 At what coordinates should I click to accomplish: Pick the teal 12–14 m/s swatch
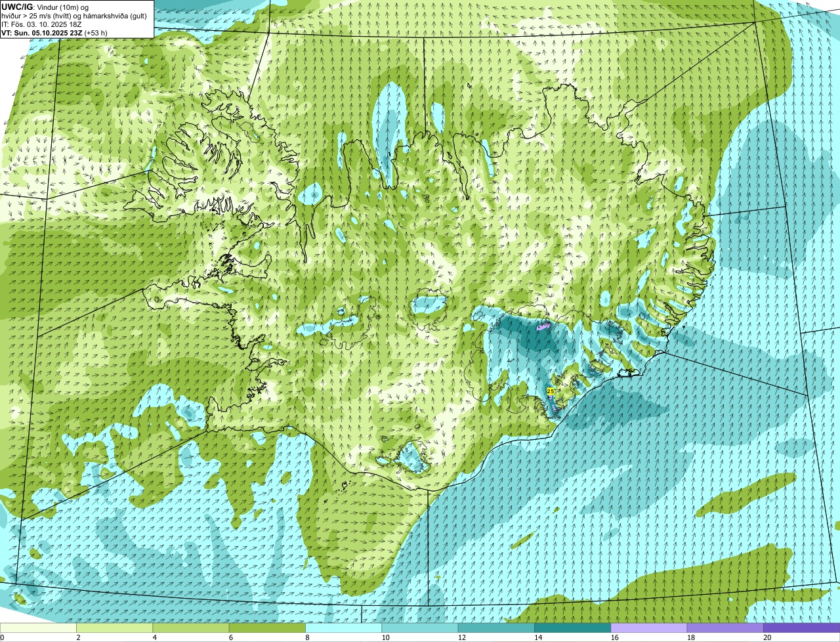coord(496,628)
